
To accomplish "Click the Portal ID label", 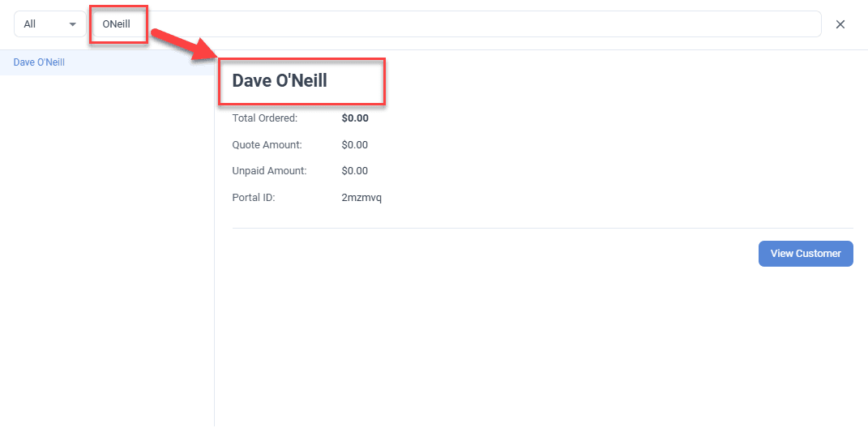I will (254, 197).
